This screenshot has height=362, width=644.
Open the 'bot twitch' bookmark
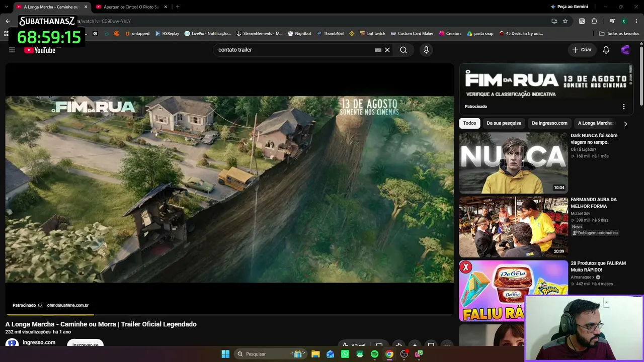(373, 34)
